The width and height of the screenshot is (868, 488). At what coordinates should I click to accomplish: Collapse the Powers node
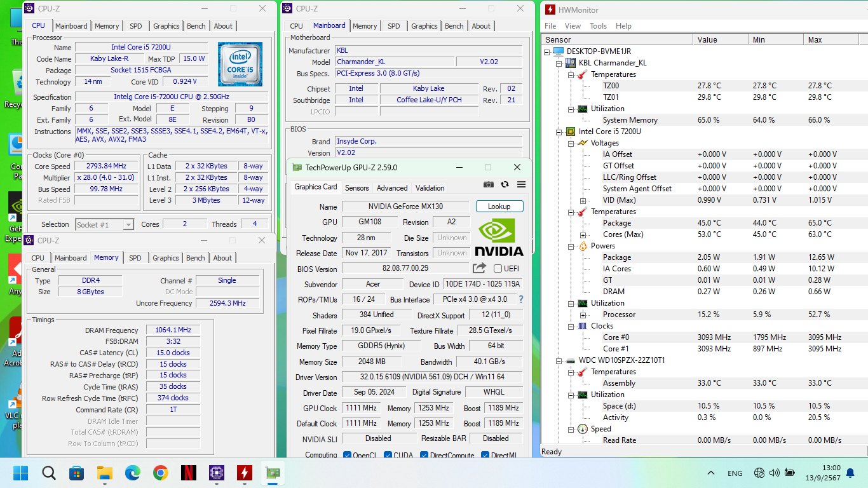pyautogui.click(x=571, y=246)
